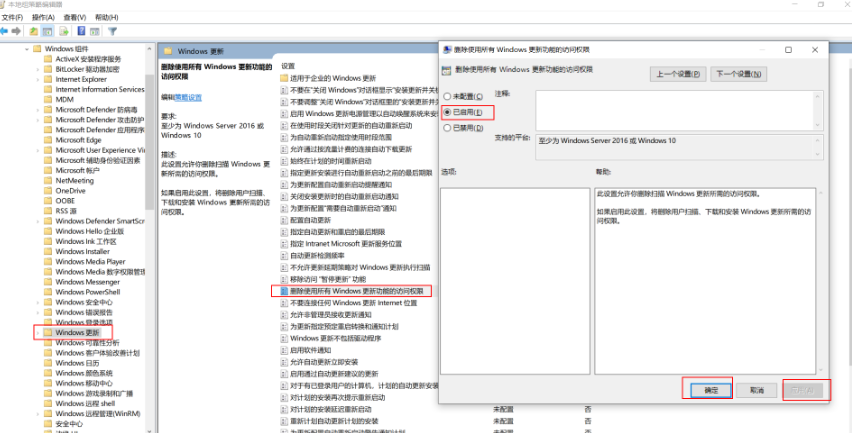
Task: Expand the Windows 远程管理(WinRM) node
Action: [37, 413]
